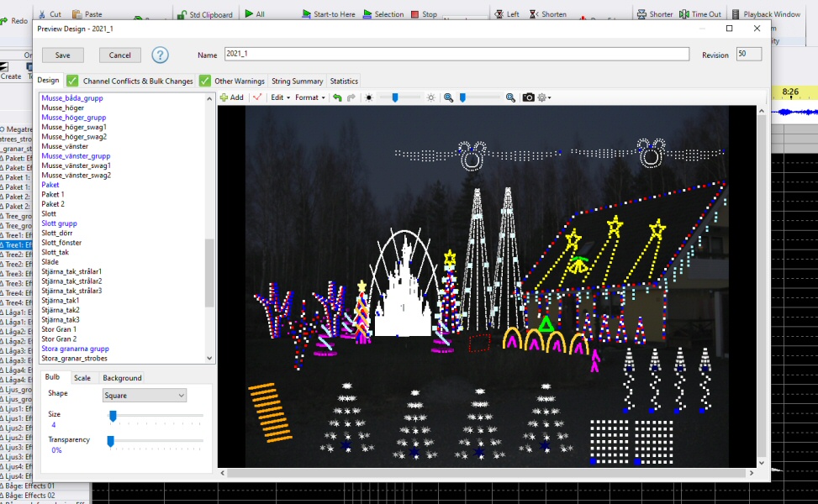
Task: Select Stor Gran 1 in the prop list
Action: (59, 329)
